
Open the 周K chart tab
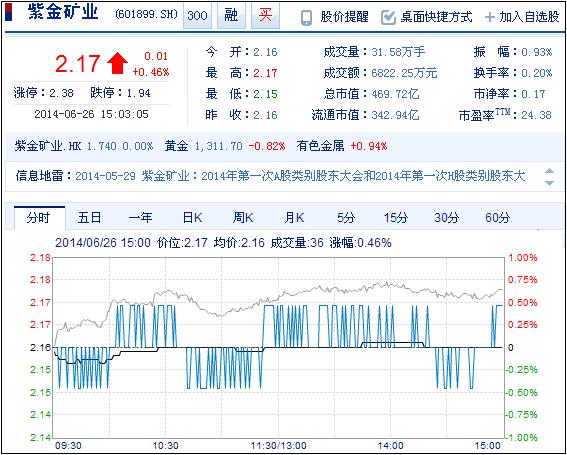pyautogui.click(x=243, y=218)
